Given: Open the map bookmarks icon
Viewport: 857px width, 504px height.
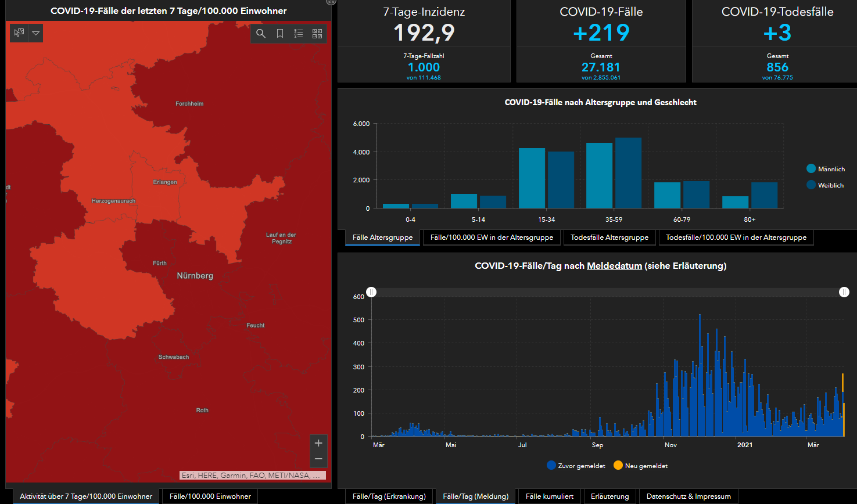Looking at the screenshot, I should (280, 34).
